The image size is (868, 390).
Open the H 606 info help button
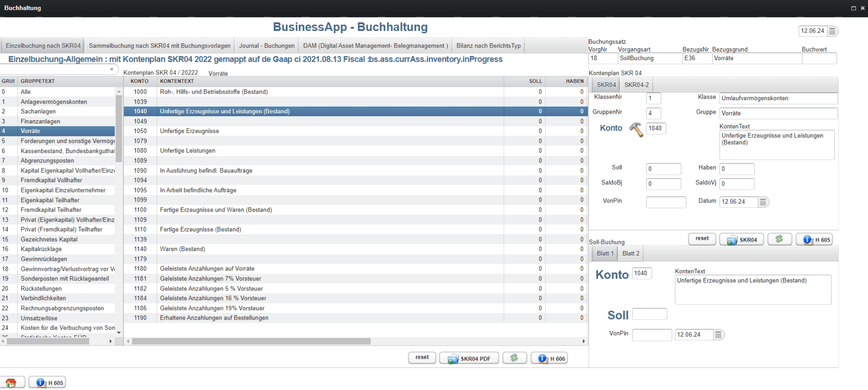550,358
